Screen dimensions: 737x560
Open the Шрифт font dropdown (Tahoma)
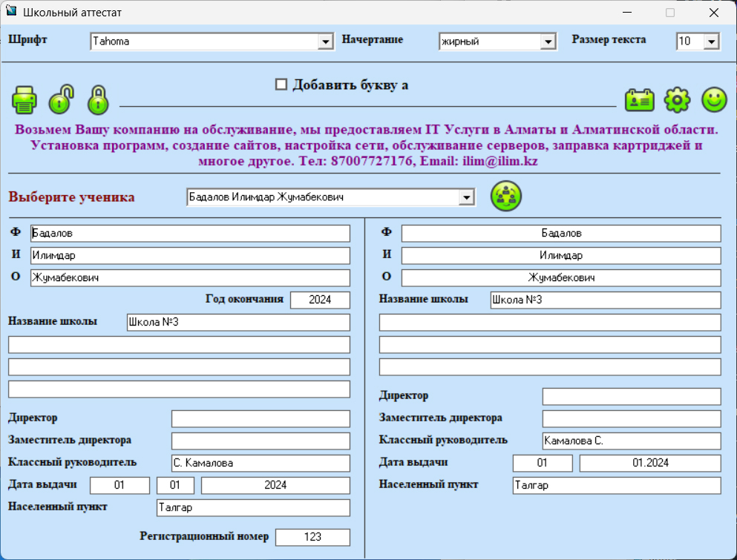tap(325, 42)
